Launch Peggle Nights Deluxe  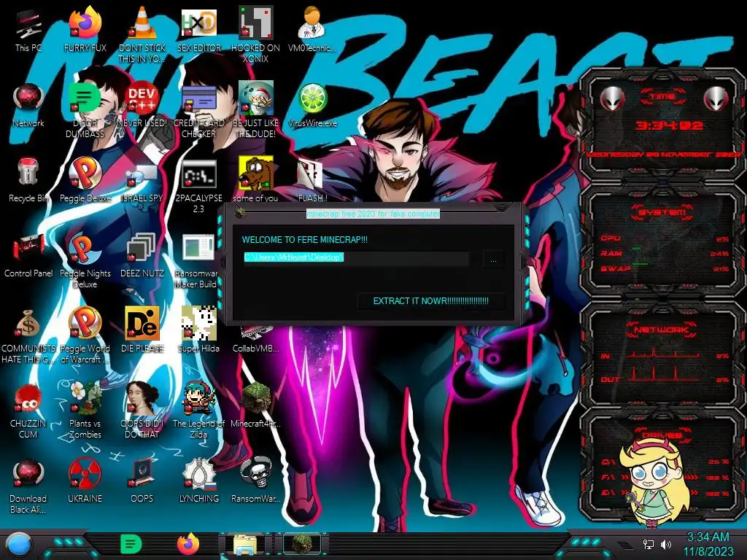click(85, 261)
